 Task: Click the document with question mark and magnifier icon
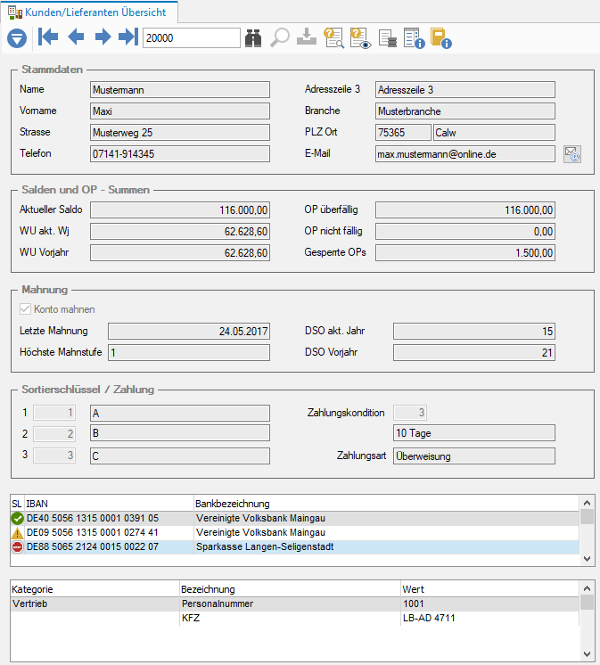tap(334, 38)
